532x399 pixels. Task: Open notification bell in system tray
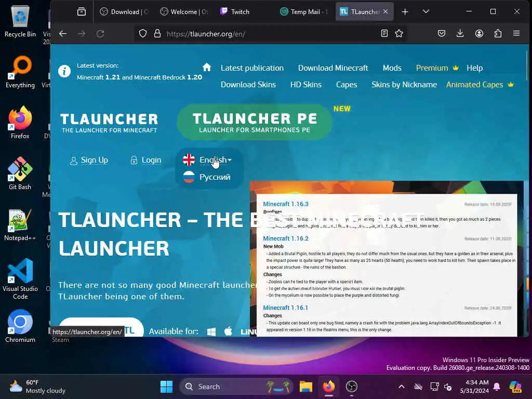tap(497, 387)
